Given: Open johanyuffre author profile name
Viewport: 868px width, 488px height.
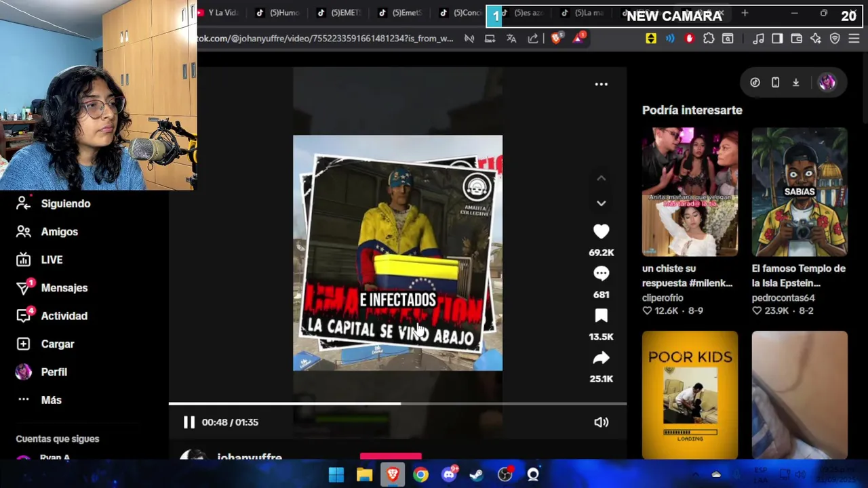Looking at the screenshot, I should pyautogui.click(x=250, y=457).
